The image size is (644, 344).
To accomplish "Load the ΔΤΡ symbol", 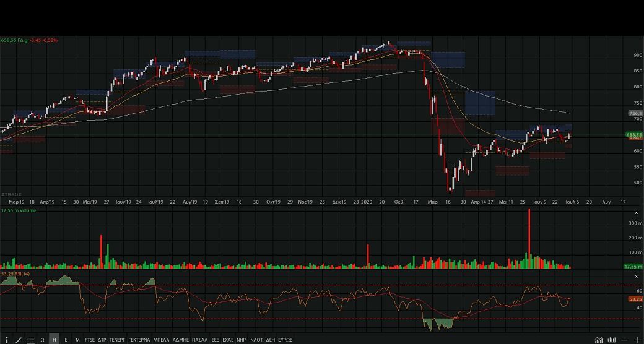I will click(102, 340).
